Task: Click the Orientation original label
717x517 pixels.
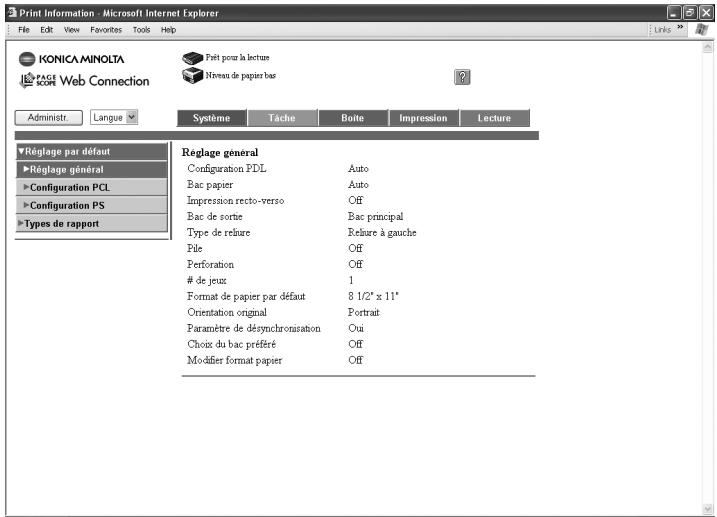Action: click(227, 312)
